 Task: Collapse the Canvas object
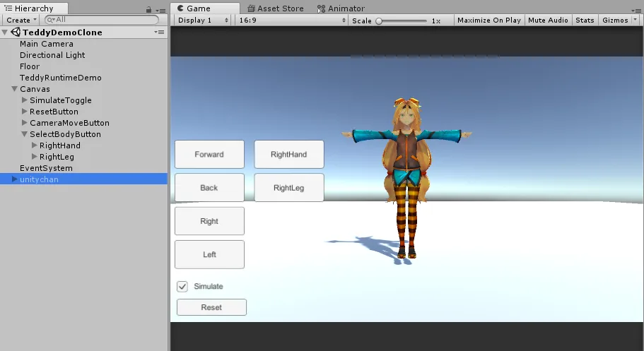click(x=14, y=89)
